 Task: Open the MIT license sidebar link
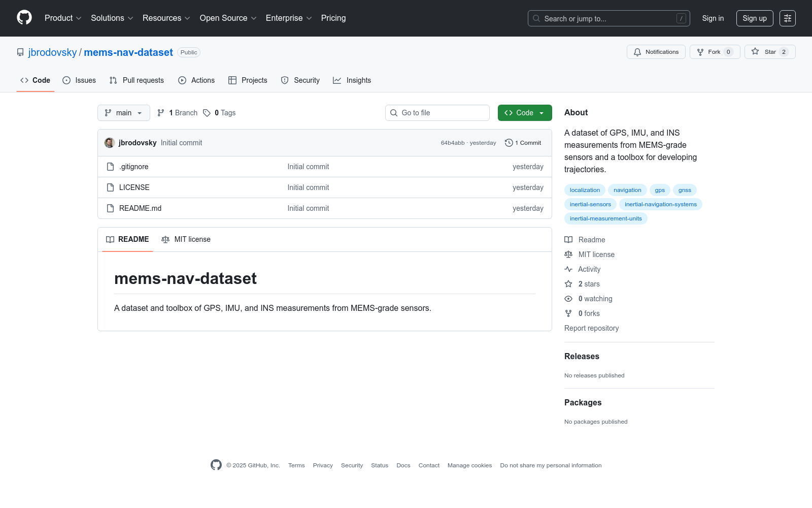point(590,255)
